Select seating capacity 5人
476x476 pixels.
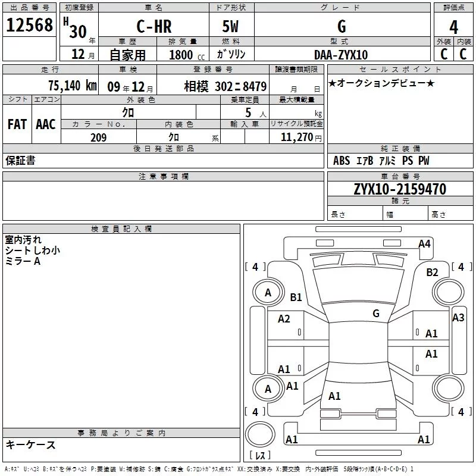[x=256, y=113]
